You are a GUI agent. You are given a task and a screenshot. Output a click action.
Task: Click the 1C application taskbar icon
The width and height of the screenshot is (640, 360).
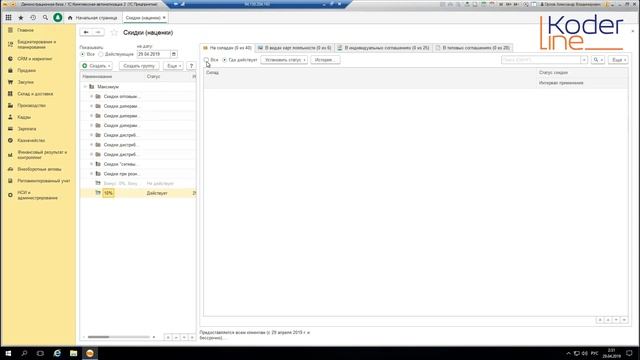pos(90,353)
